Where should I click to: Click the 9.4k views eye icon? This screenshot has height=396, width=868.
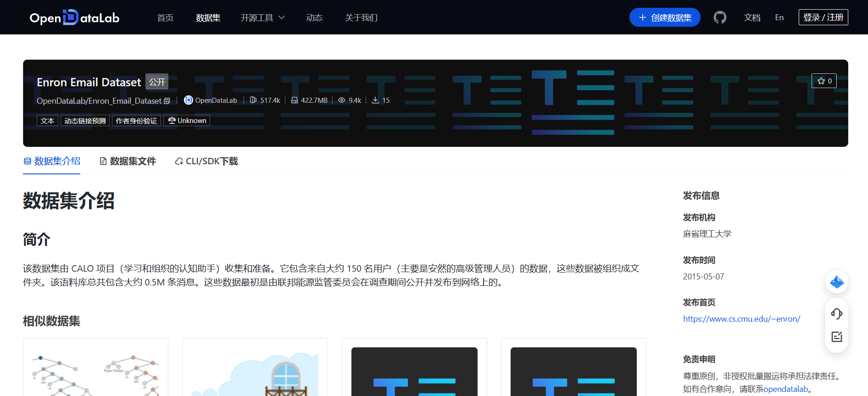[342, 100]
